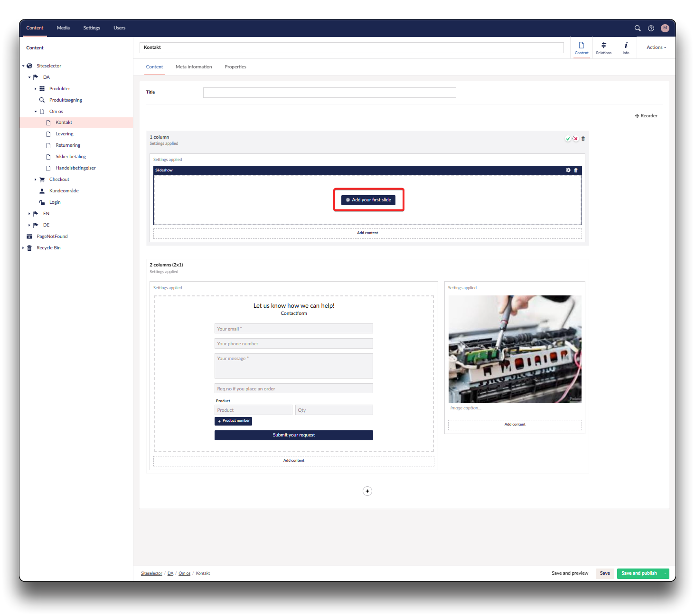Open the help question mark icon

(651, 28)
